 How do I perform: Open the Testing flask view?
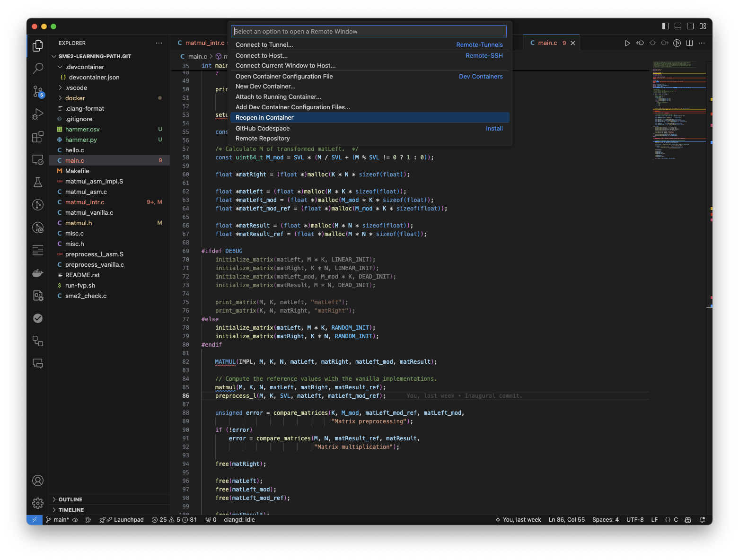(x=37, y=182)
